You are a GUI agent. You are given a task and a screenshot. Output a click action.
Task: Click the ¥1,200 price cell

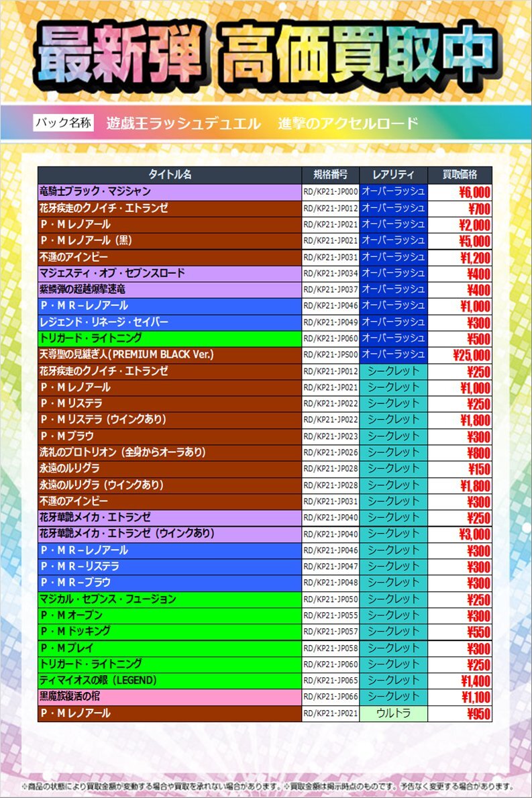click(460, 257)
